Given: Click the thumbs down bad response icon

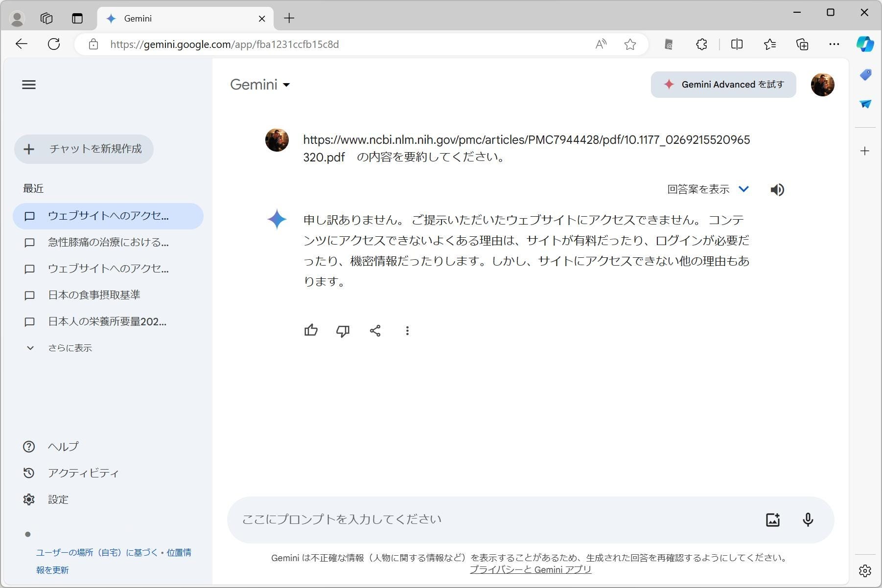Looking at the screenshot, I should (343, 331).
